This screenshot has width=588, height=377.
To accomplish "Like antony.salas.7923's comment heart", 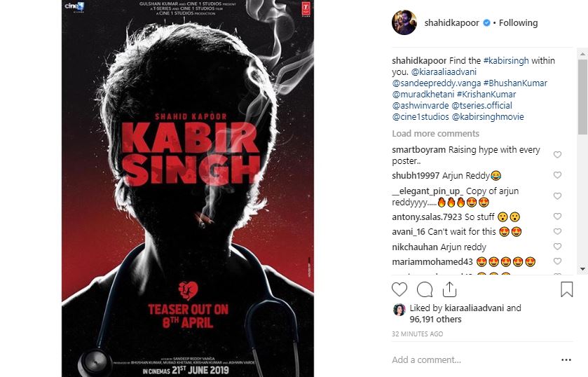I will point(558,216).
